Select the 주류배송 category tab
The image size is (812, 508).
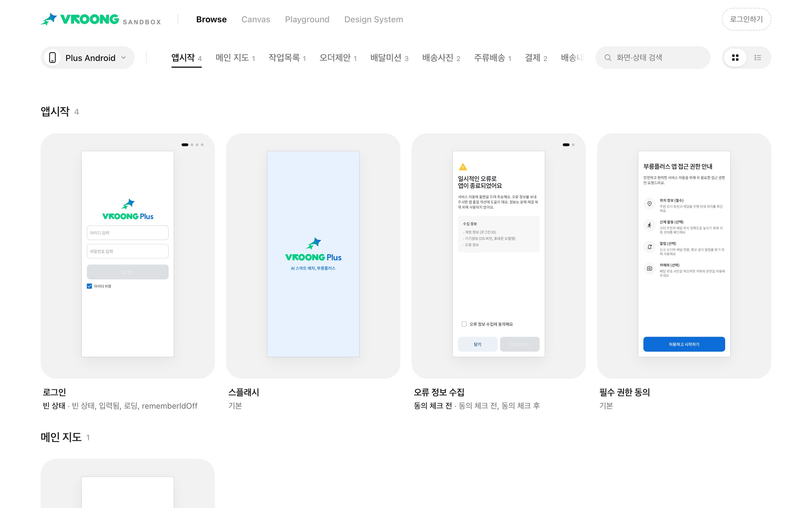pyautogui.click(x=492, y=58)
